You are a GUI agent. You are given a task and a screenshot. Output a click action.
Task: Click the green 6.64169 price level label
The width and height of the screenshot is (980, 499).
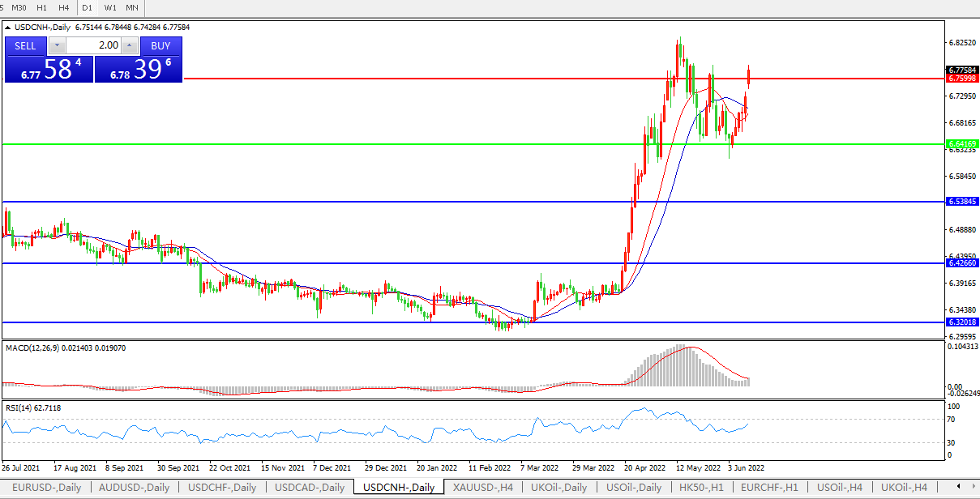962,144
